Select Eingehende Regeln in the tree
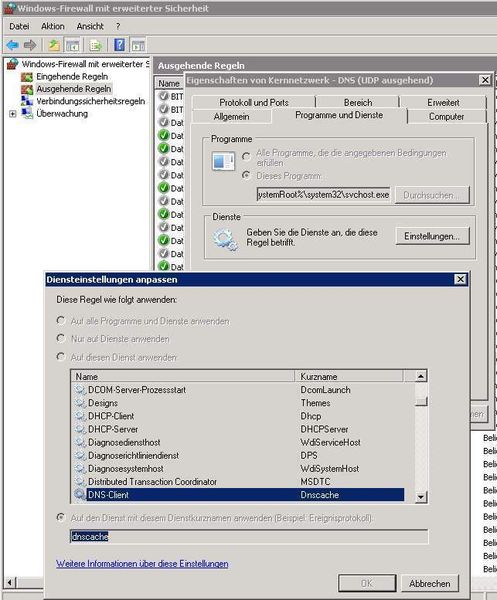This screenshot has width=497, height=600. 72,77
